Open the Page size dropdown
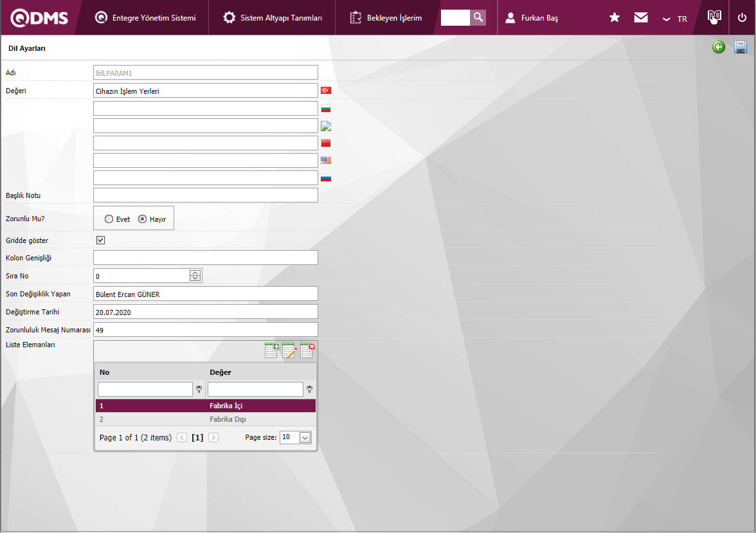The image size is (756, 533). click(305, 437)
